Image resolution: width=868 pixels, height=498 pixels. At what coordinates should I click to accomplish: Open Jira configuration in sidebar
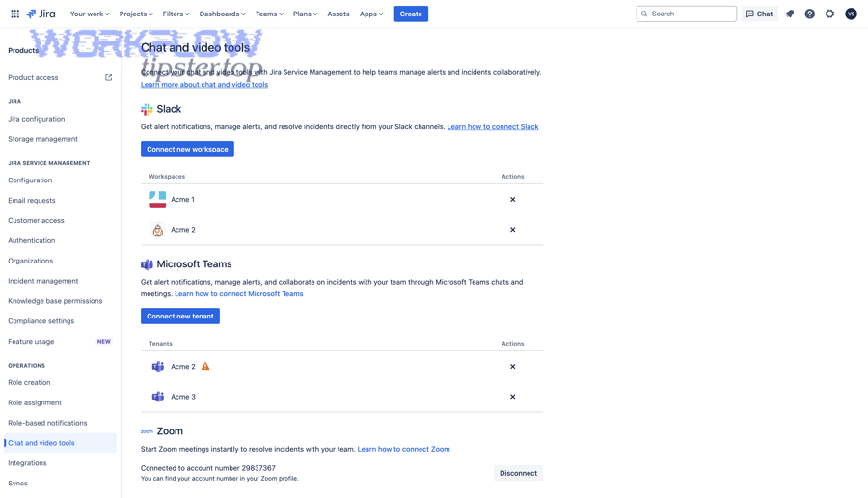point(37,119)
